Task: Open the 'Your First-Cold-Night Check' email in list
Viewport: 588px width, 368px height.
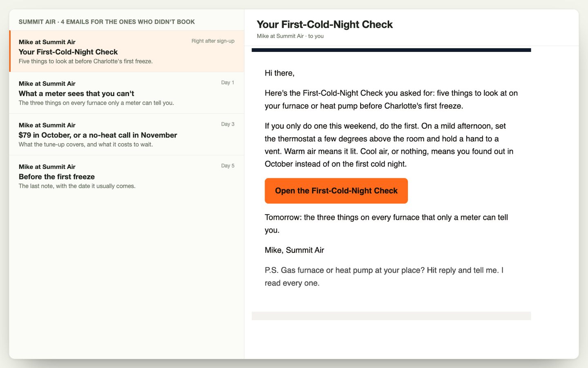Action: [x=127, y=51]
